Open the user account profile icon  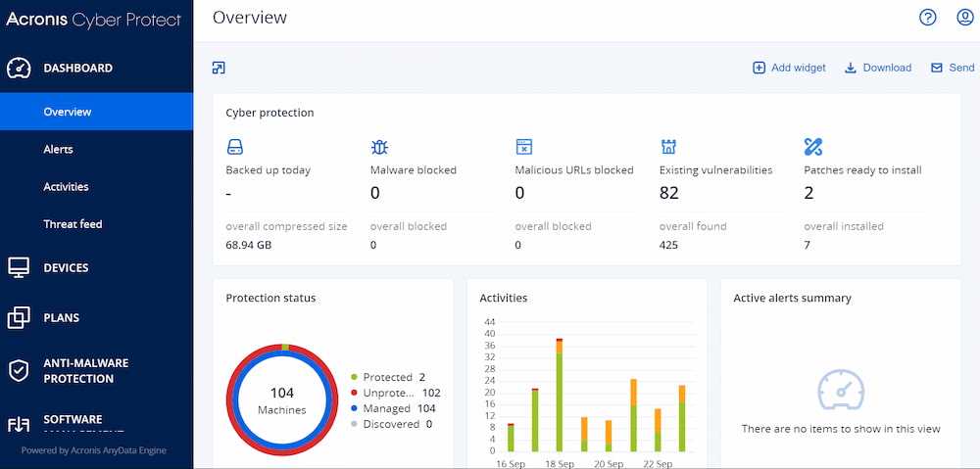(x=964, y=18)
